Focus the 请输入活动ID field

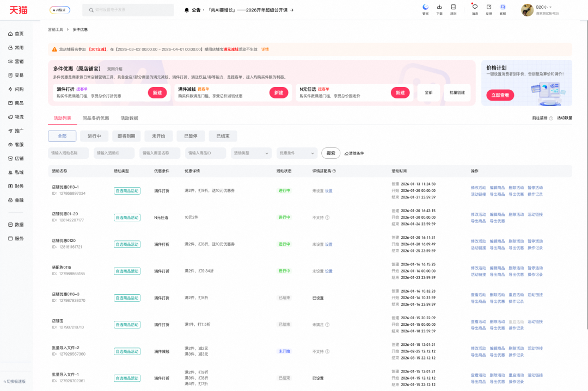[114, 153]
